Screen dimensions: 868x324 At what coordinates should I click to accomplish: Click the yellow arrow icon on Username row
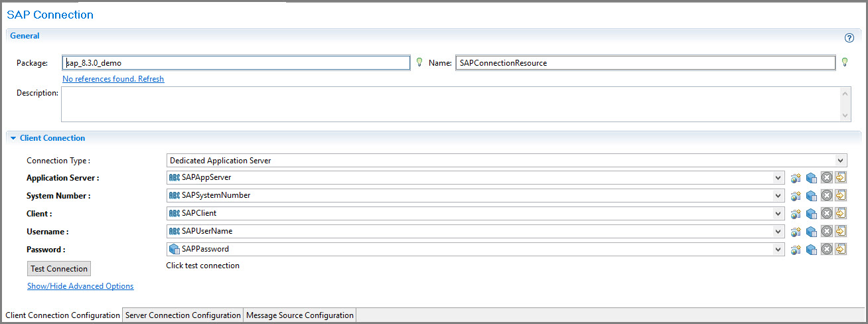coord(841,231)
